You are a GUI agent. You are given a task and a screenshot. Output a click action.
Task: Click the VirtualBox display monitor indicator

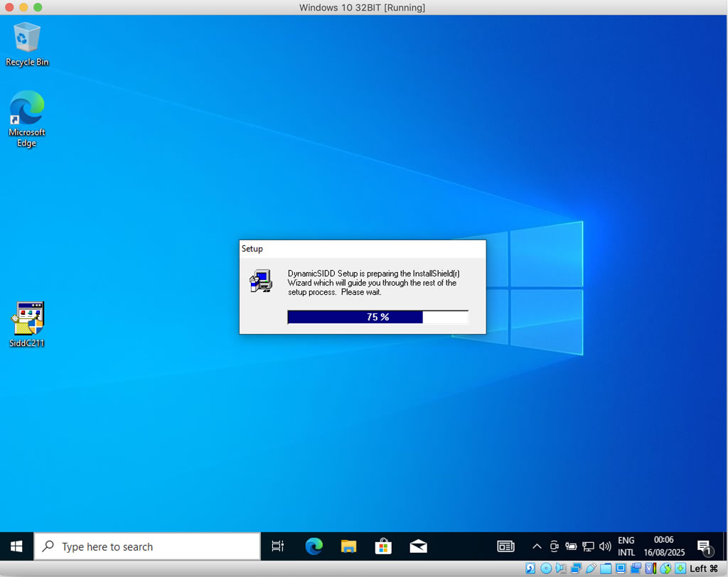tap(621, 568)
